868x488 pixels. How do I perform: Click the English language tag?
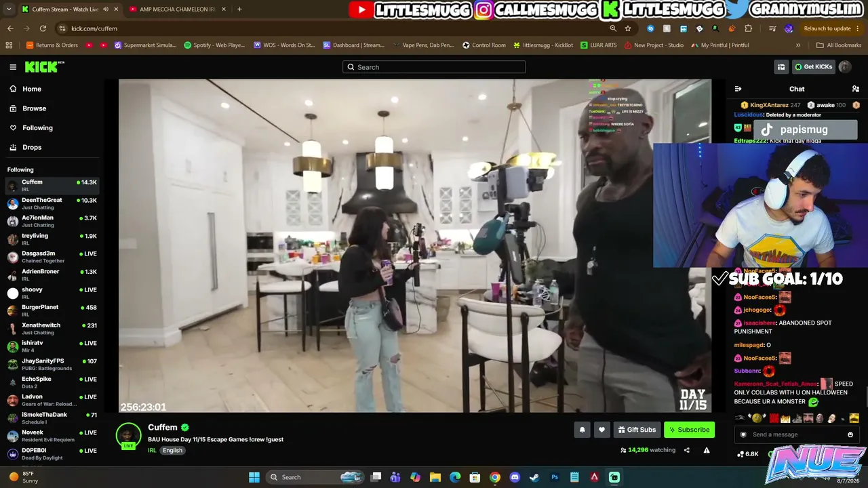click(172, 451)
